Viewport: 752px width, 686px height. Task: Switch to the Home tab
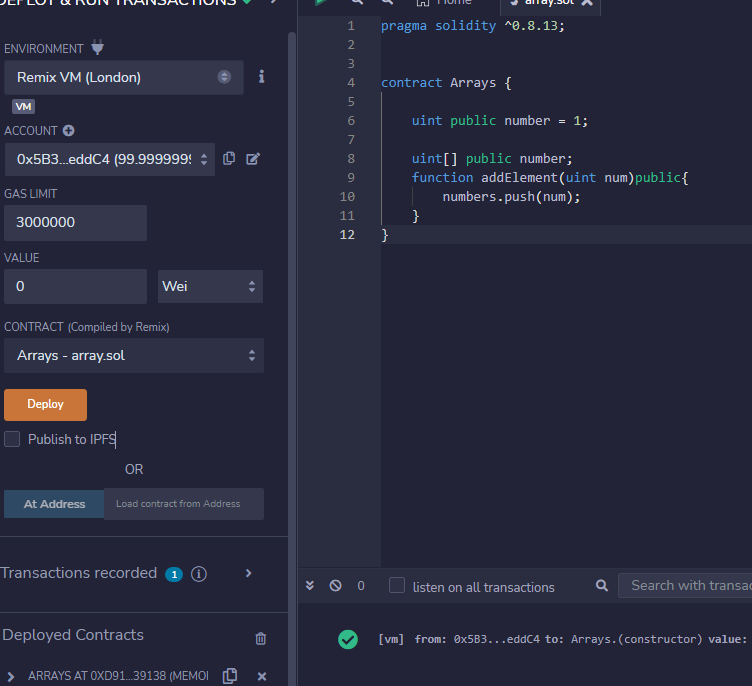click(x=445, y=3)
